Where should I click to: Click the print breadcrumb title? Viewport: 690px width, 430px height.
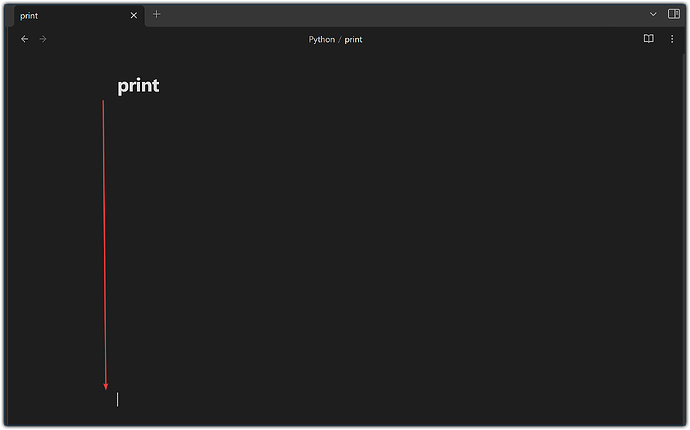(x=353, y=40)
